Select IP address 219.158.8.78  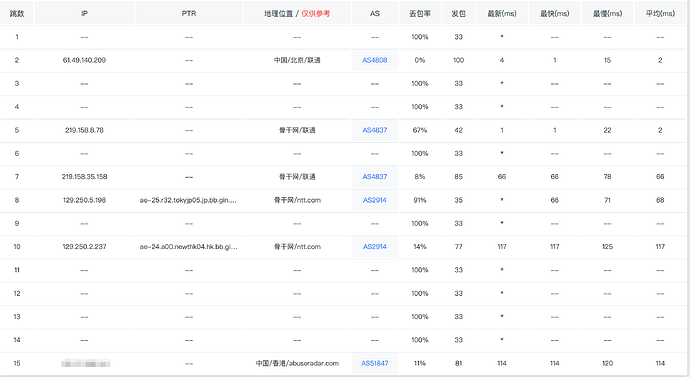pyautogui.click(x=84, y=130)
